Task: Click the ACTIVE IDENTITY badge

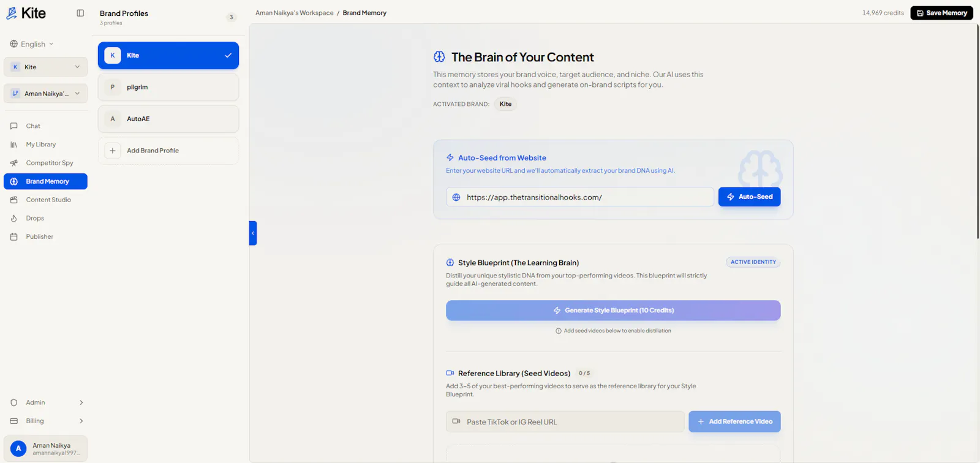Action: (x=753, y=262)
